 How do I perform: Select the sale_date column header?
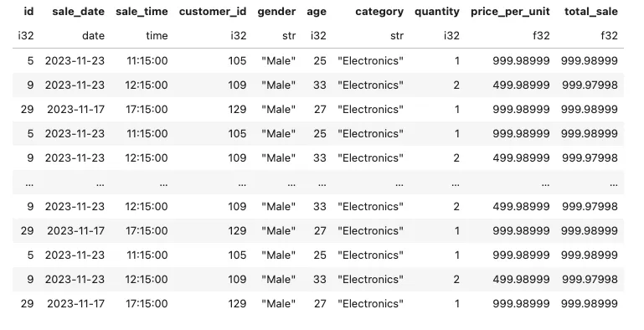79,12
